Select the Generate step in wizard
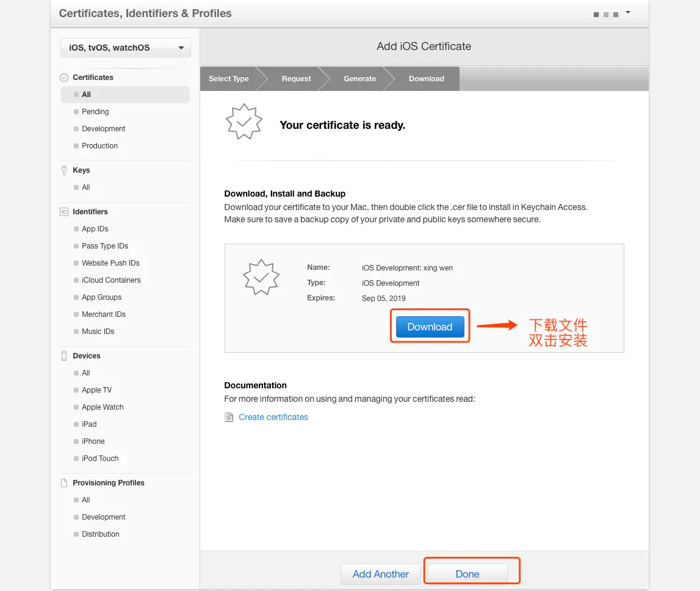700x591 pixels. [x=359, y=79]
